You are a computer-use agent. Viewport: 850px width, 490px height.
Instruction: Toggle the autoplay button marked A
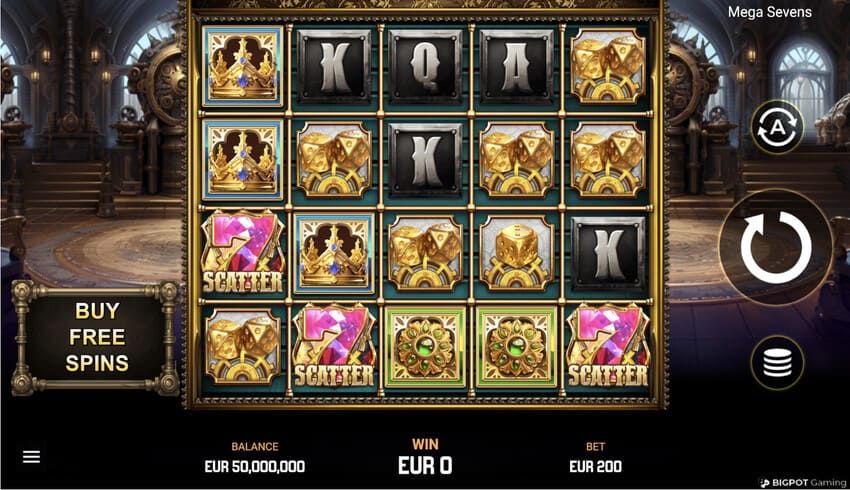coord(777,127)
